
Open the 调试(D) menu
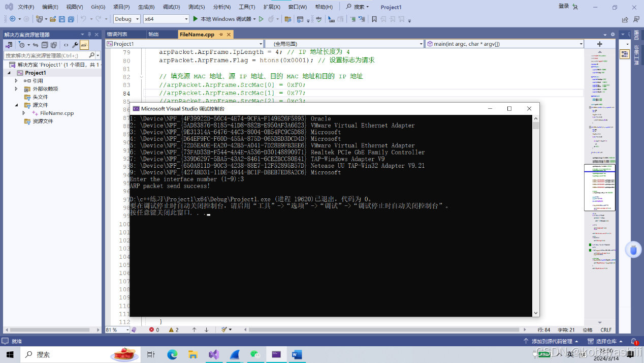click(171, 7)
